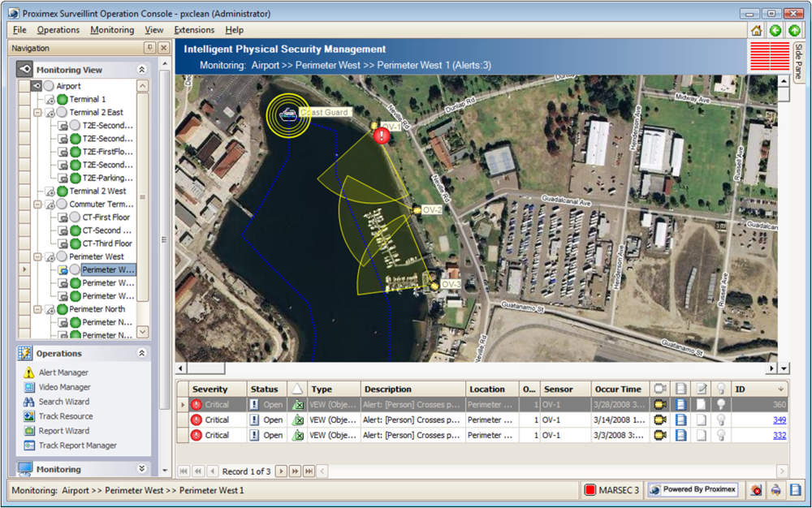The image size is (812, 508).
Task: Open the Extensions menu
Action: (194, 30)
